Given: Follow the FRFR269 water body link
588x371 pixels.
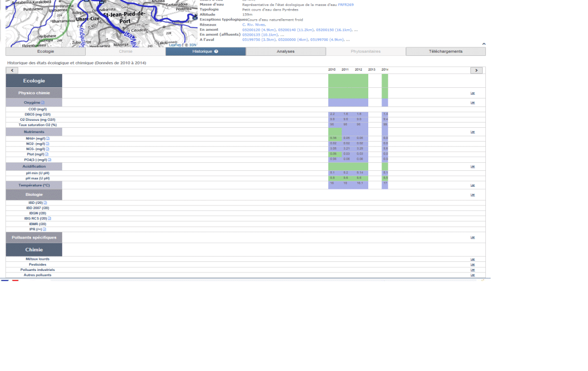Looking at the screenshot, I should click(345, 5).
